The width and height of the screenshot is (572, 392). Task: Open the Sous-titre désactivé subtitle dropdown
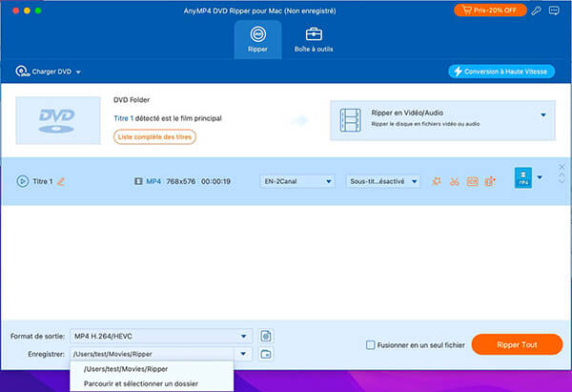point(383,181)
